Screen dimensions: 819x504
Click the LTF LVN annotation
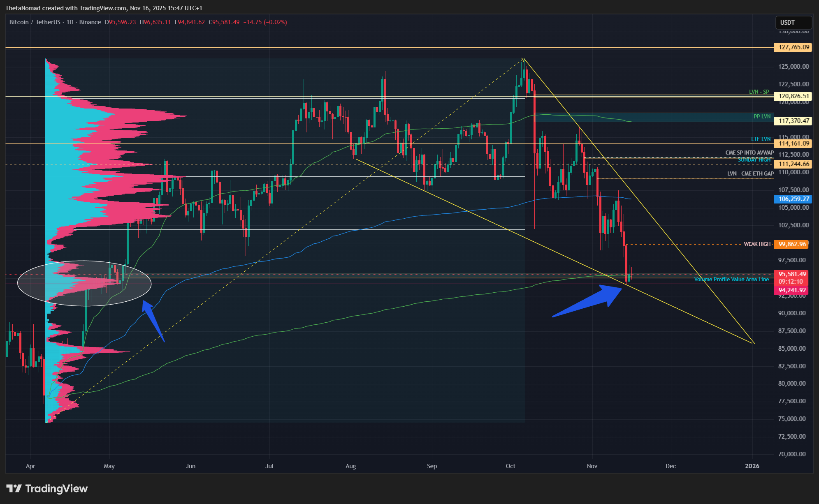coord(761,139)
